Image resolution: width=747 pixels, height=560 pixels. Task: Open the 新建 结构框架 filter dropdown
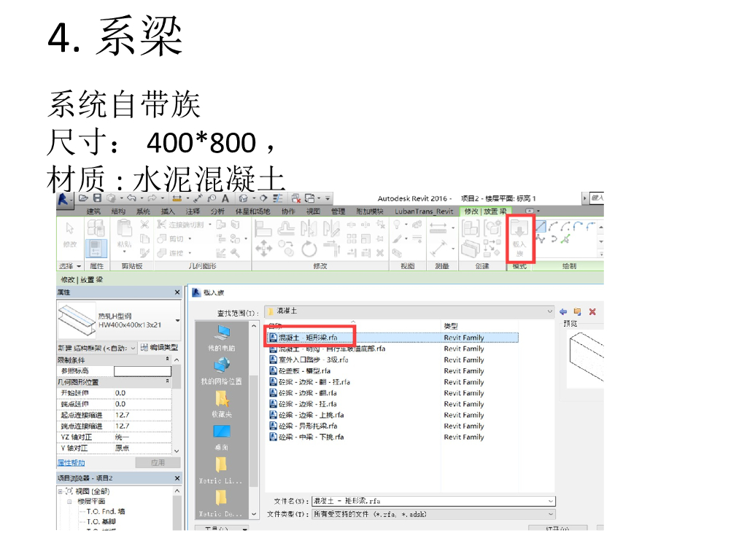133,348
